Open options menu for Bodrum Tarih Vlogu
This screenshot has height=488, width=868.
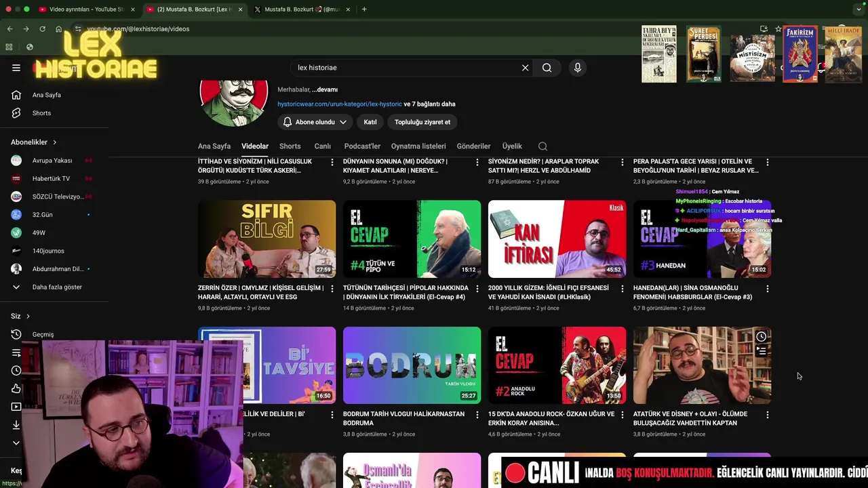477,415
